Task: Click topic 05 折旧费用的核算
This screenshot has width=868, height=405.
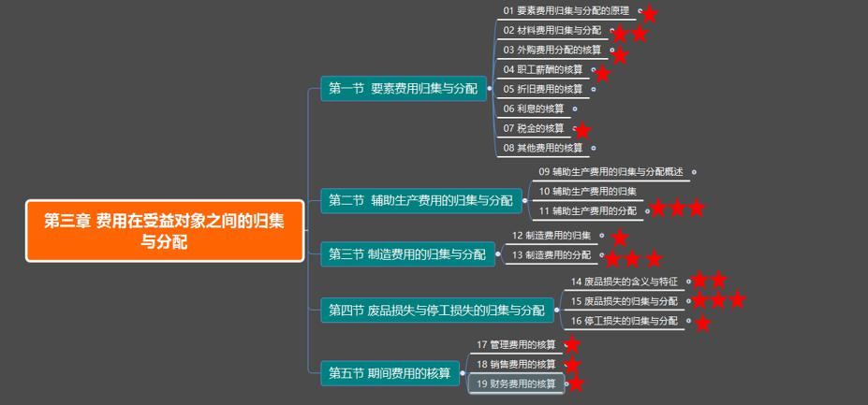Action: point(543,89)
